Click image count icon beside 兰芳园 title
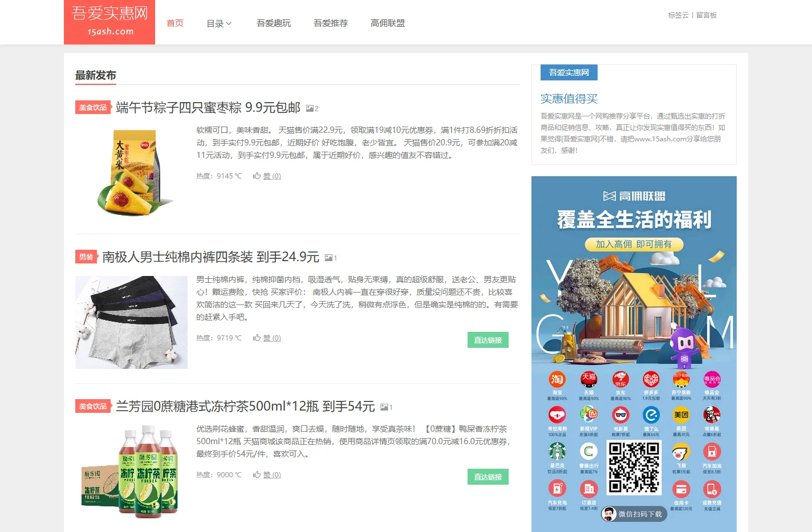This screenshot has width=812, height=532. coord(384,407)
